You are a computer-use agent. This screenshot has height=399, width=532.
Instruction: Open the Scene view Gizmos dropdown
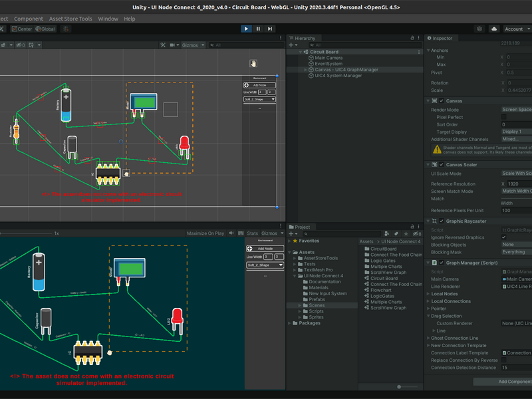click(193, 45)
